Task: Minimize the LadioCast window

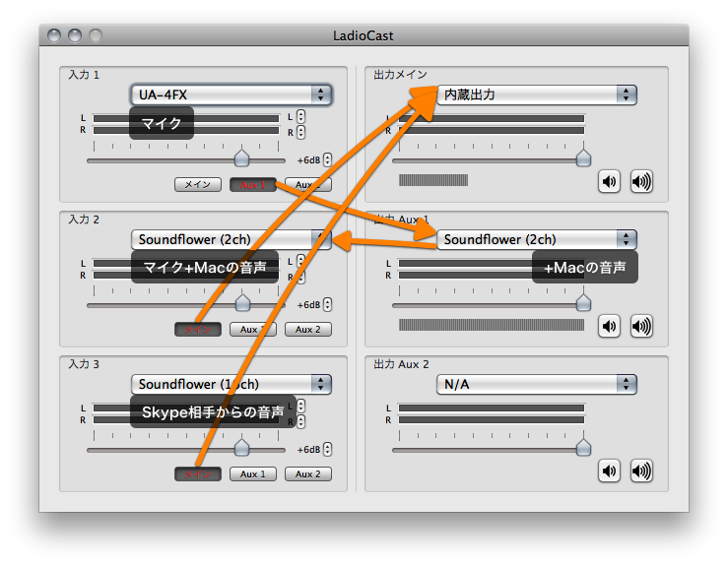Action: [x=75, y=35]
